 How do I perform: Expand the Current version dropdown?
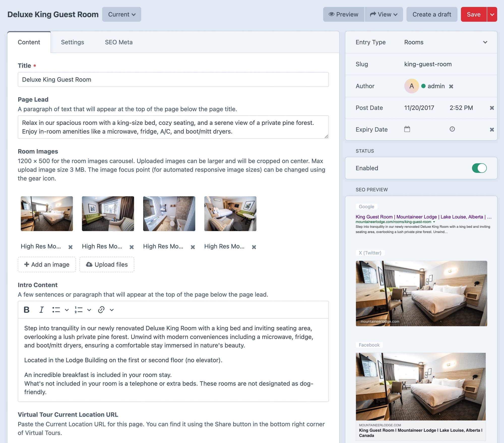[x=121, y=14]
